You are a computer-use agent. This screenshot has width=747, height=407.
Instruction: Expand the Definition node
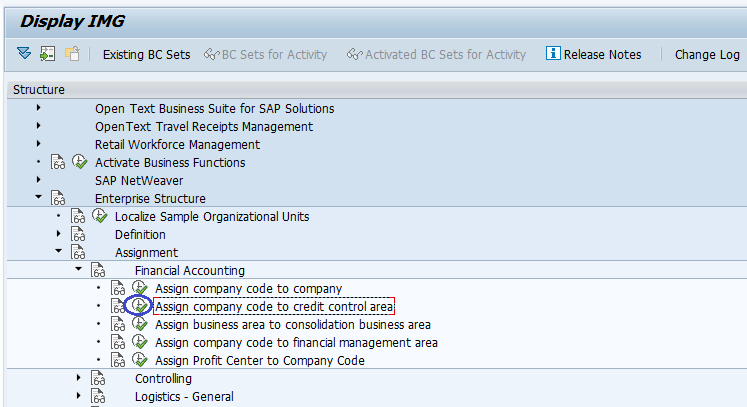coord(59,234)
